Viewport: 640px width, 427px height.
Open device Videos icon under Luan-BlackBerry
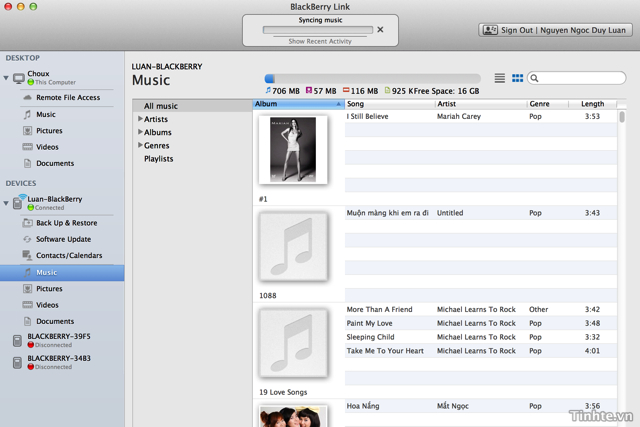tap(27, 305)
